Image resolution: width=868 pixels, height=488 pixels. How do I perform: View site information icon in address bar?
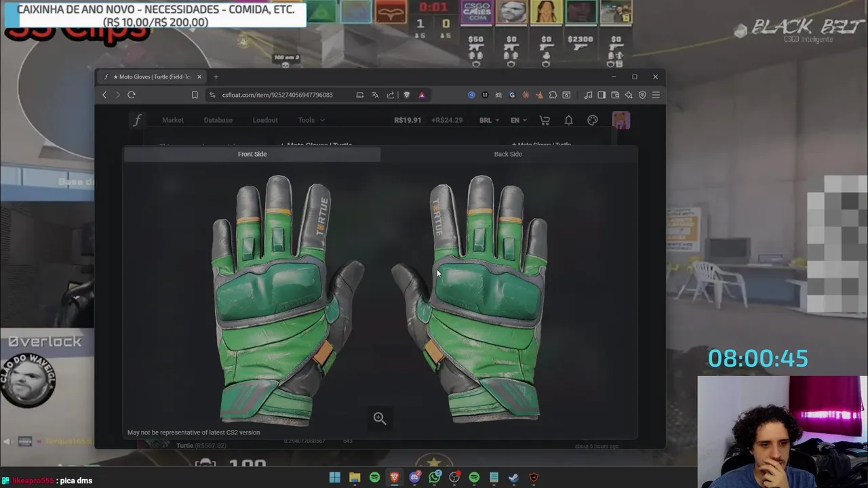(212, 95)
